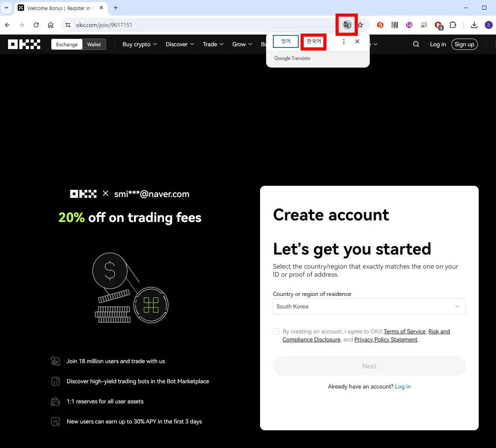Click 'New users can earn up to 30% APY'
This screenshot has width=496, height=448.
pos(134,421)
